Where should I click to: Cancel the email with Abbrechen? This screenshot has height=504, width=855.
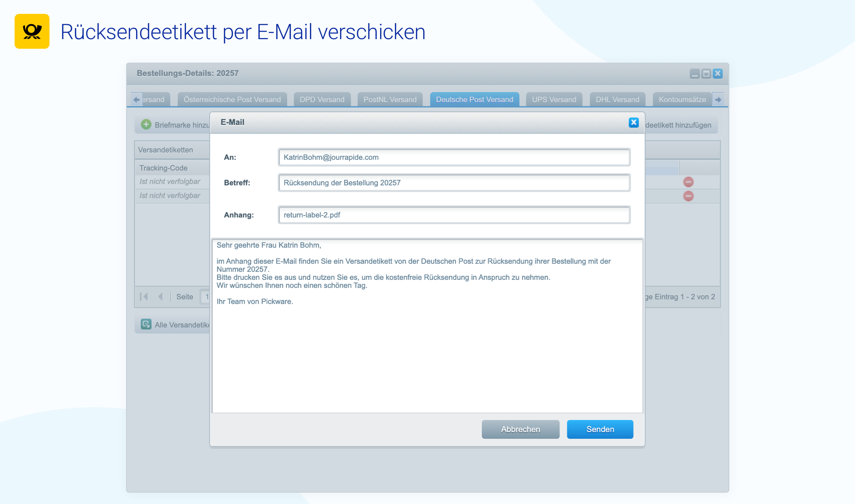tap(520, 429)
